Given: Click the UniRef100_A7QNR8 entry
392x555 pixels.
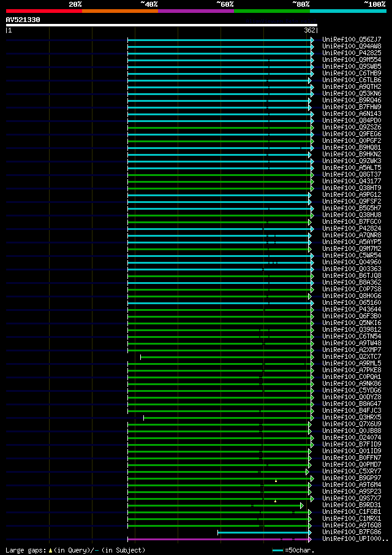Looking at the screenshot, I should pyautogui.click(x=352, y=235).
